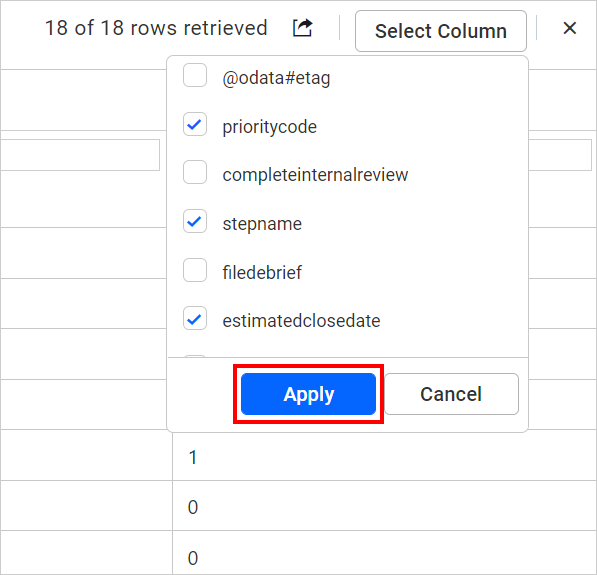Tick the filedebrief checkbox

point(195,270)
